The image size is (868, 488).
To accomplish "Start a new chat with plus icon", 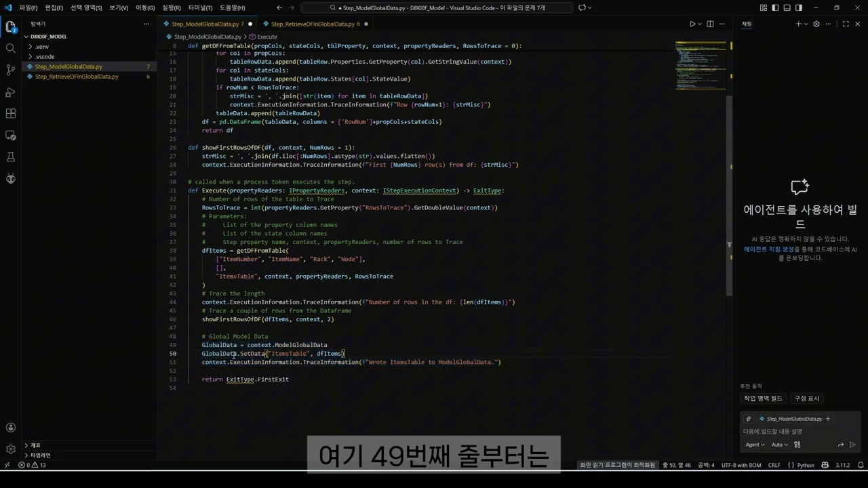I will [x=798, y=24].
